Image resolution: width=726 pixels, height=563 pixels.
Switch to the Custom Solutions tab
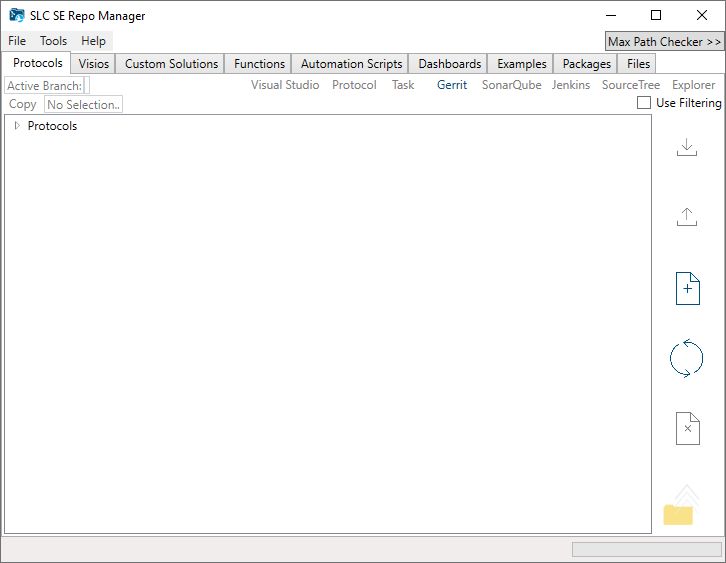pyautogui.click(x=171, y=63)
